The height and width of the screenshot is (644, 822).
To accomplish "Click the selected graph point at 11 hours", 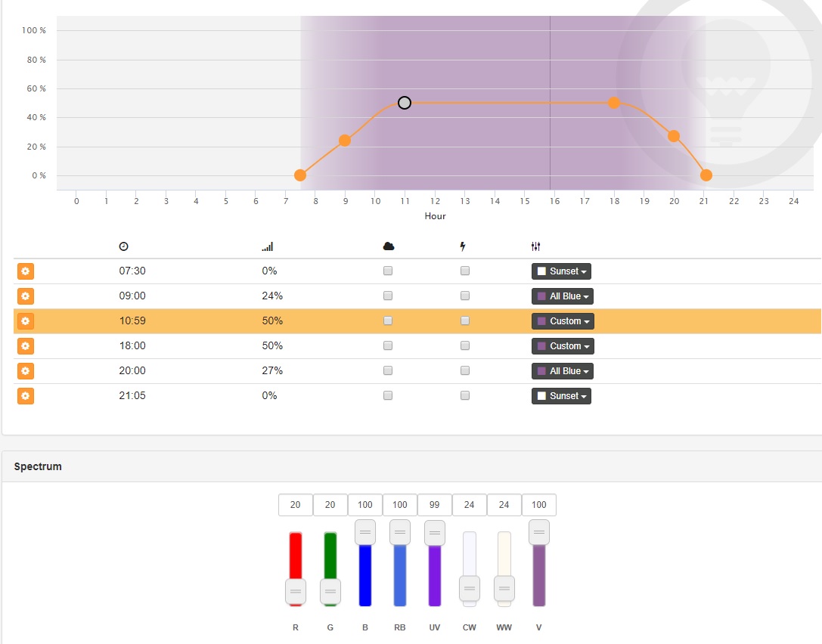I will coord(405,103).
